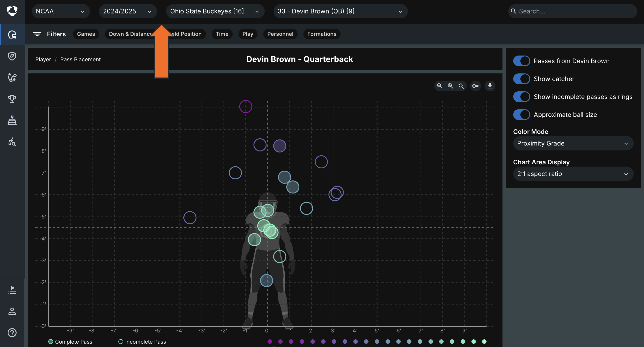Open the shield team icon in sidebar
Viewport: 644px width, 347px height.
pos(12,56)
